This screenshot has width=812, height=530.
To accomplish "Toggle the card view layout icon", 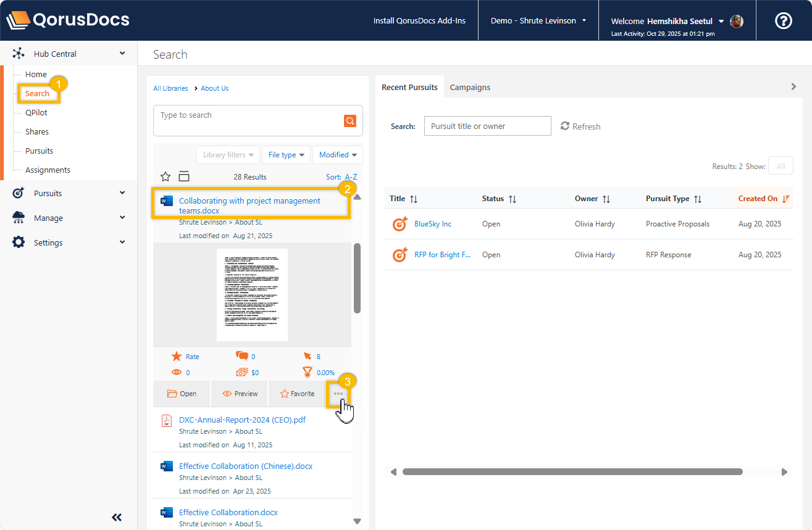I will [184, 177].
